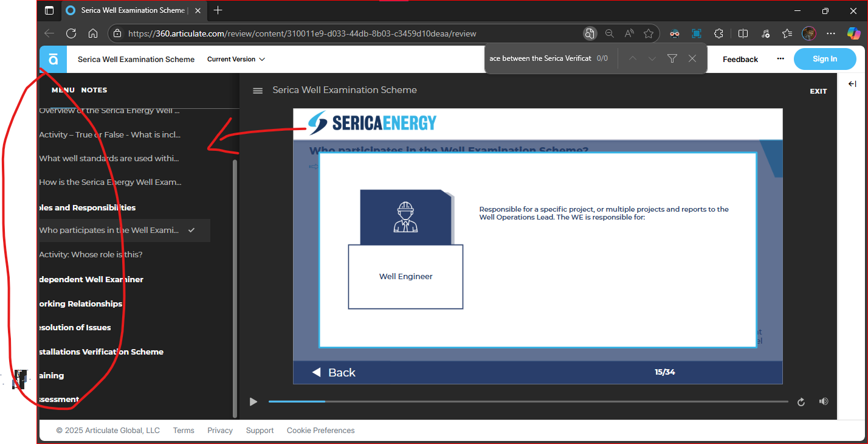Open the Feedback panel
The width and height of the screenshot is (868, 444).
(x=740, y=59)
